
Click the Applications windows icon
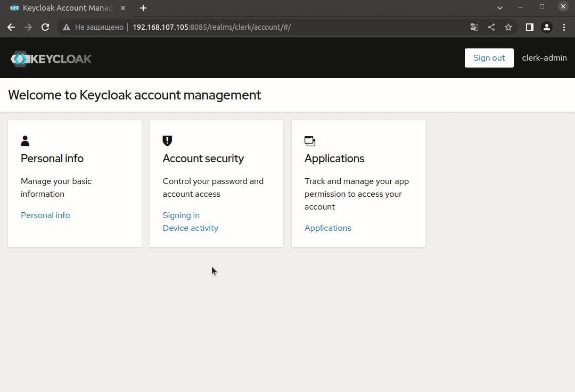(x=310, y=141)
